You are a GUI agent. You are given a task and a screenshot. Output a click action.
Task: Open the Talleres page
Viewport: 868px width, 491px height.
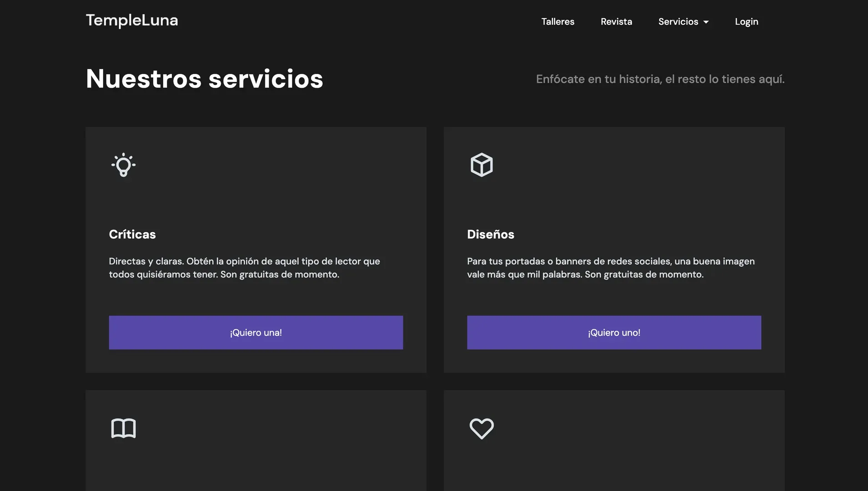557,22
